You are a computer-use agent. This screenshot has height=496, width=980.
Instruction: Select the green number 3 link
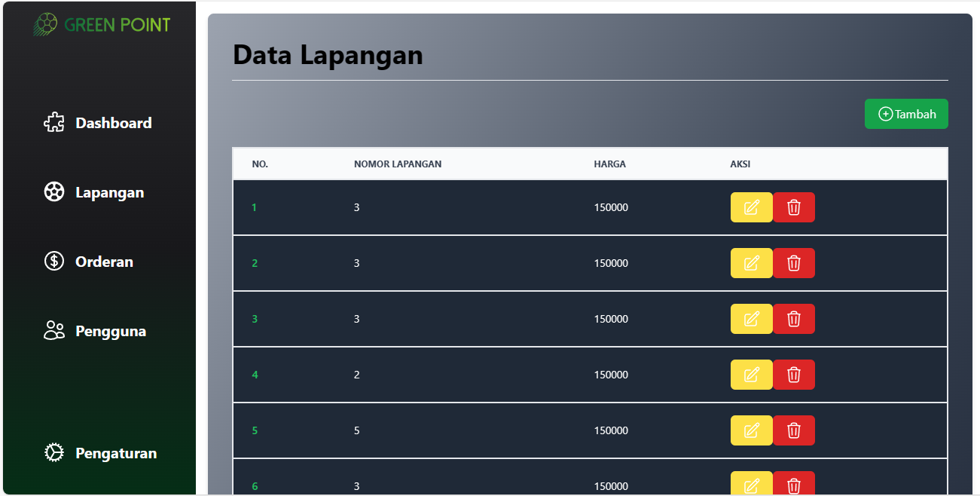point(255,319)
